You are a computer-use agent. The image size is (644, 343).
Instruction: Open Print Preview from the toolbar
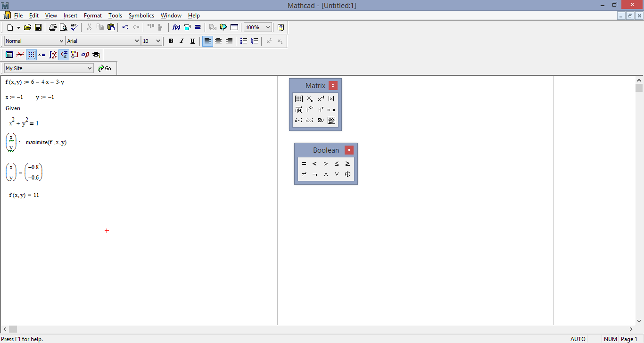(x=63, y=27)
